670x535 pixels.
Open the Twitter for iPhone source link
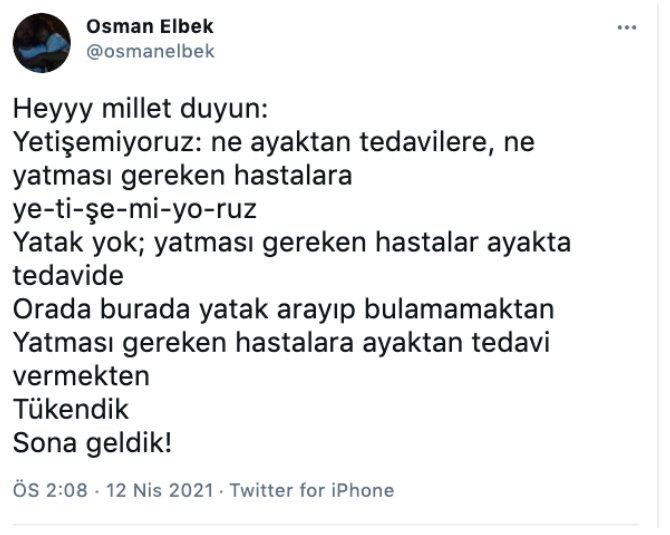pos(312,490)
